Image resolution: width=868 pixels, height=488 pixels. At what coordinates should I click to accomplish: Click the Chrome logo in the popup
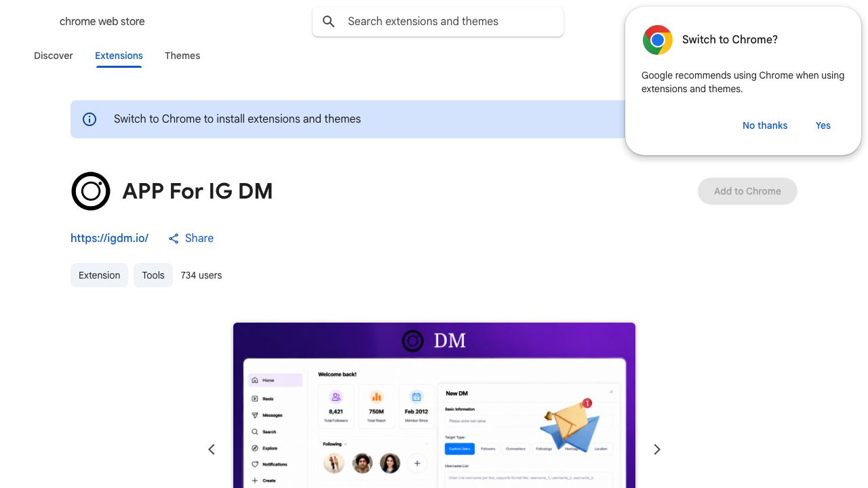pyautogui.click(x=658, y=40)
